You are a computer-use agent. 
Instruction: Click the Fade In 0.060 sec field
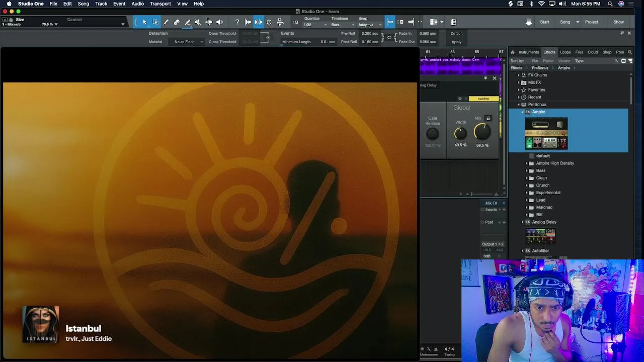tap(428, 34)
